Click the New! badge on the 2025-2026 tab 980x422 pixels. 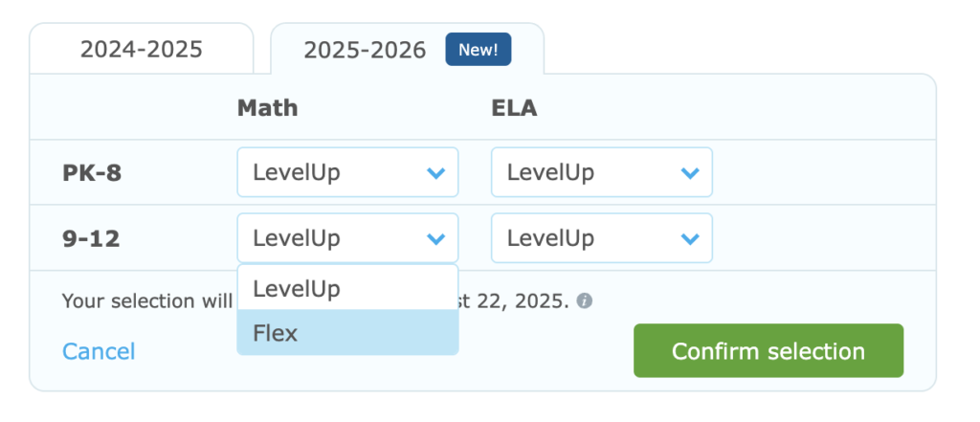click(x=479, y=50)
